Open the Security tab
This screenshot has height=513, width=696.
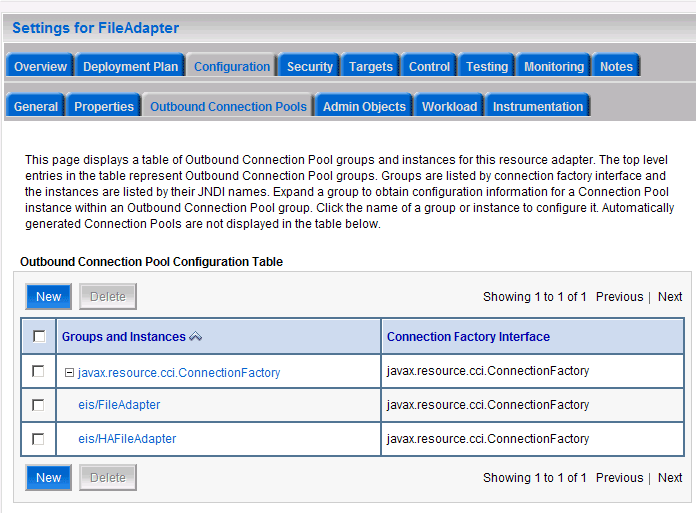pyautogui.click(x=309, y=66)
